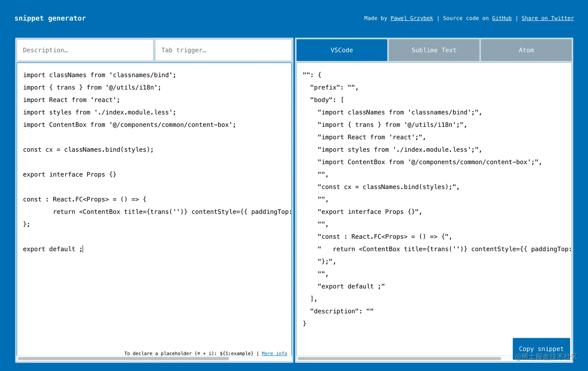Click the snippet generator title
The width and height of the screenshot is (588, 371).
click(50, 18)
